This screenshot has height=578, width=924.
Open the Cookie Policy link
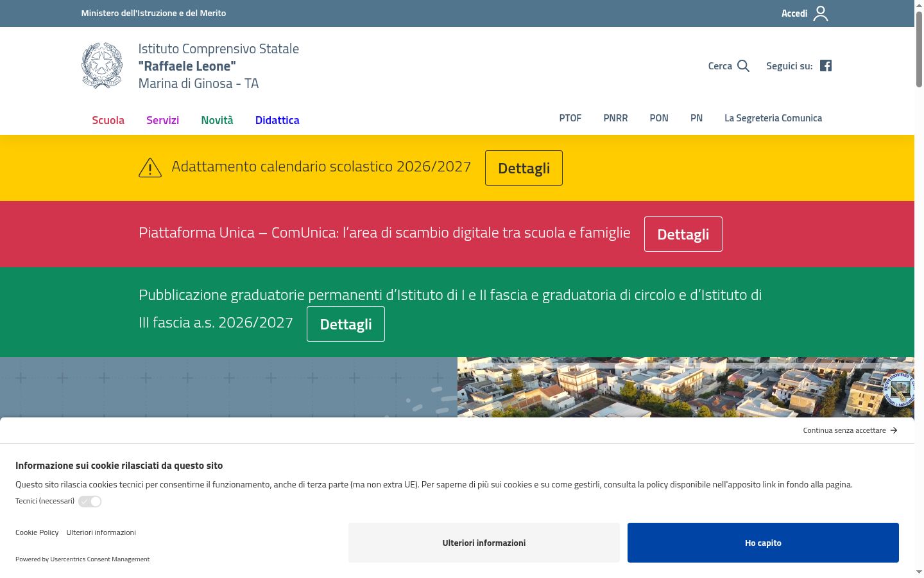(37, 532)
